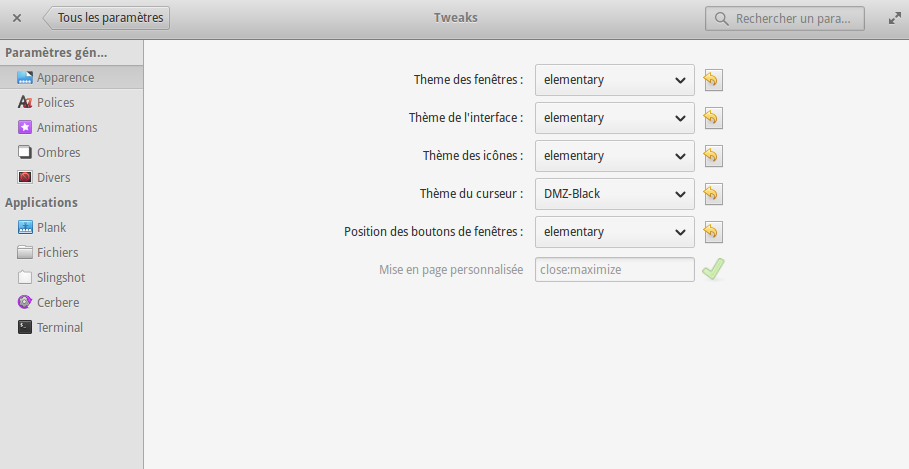Open the Theme des fenêtres dropdown
The image size is (909, 469).
pyautogui.click(x=615, y=80)
